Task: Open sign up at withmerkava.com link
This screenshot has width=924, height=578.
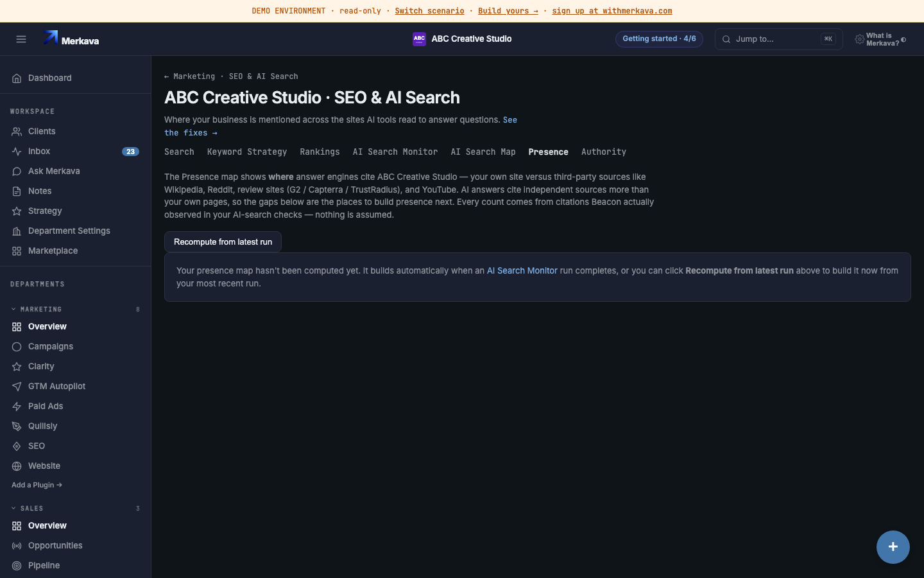Action: pyautogui.click(x=612, y=11)
